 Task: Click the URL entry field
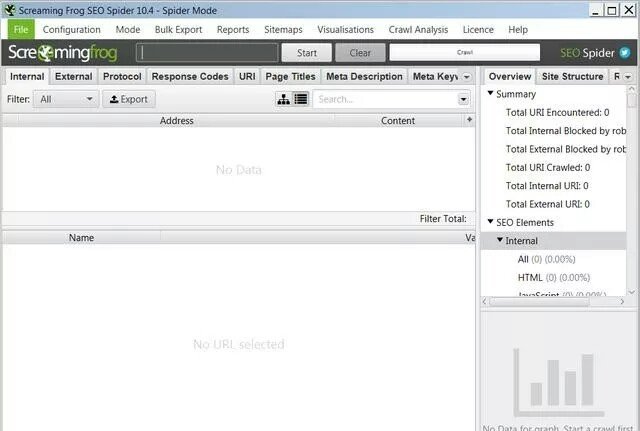[x=207, y=53]
